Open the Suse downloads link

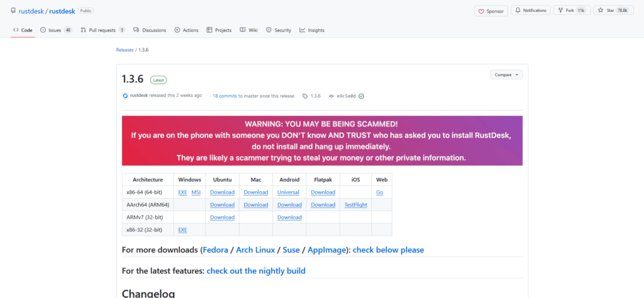click(x=291, y=250)
